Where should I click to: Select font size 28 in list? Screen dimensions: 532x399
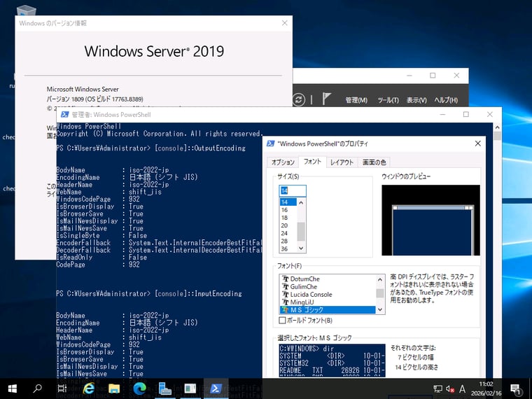tap(288, 241)
